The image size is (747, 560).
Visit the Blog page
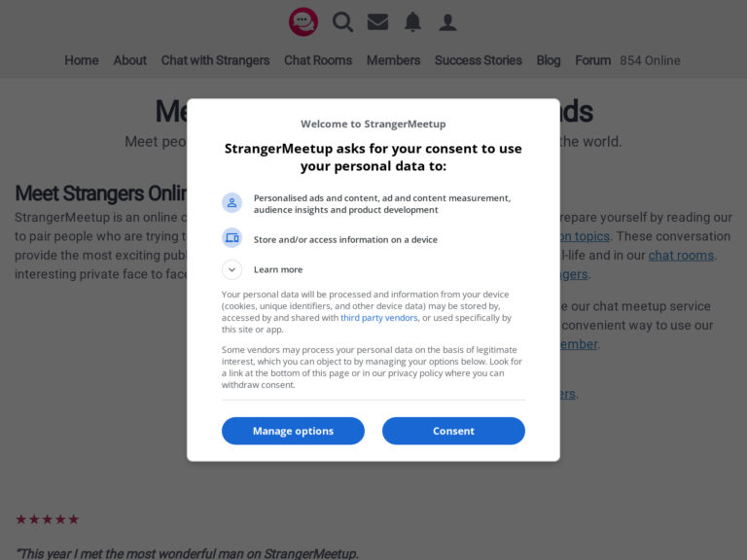(549, 60)
